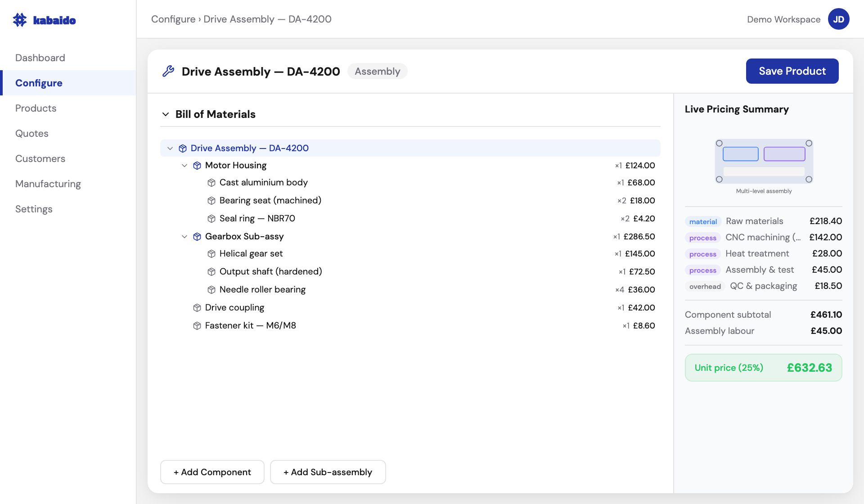Screen dimensions: 864x504
Task: Click the Multi-level assembly diagram thumbnail
Action: 763,161
